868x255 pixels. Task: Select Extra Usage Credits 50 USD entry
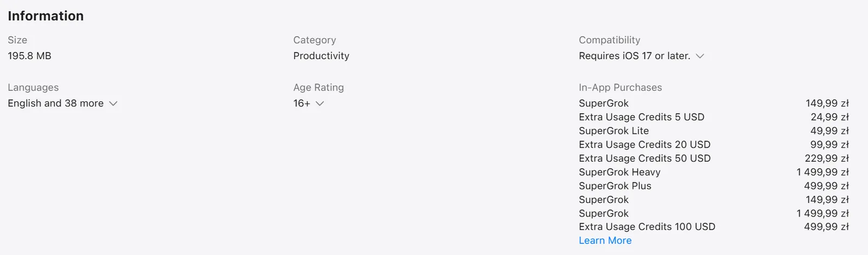pos(714,158)
